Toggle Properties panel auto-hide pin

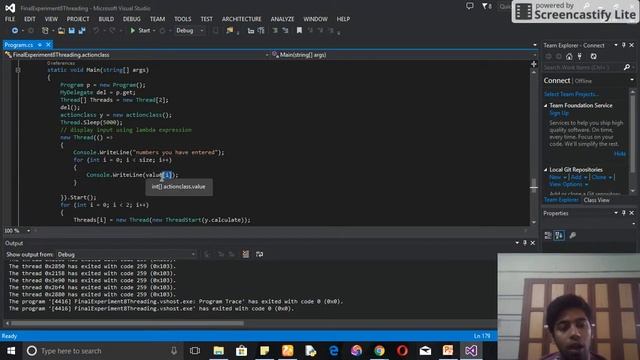coord(624,213)
